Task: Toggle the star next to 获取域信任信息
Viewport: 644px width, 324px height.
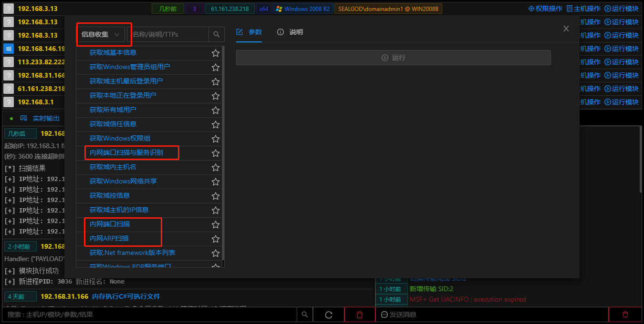Action: point(216,125)
